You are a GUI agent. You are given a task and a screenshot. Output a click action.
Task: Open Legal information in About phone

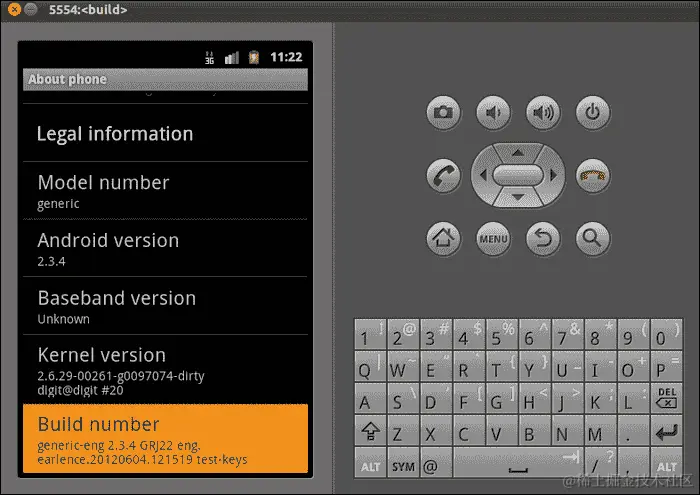(165, 133)
